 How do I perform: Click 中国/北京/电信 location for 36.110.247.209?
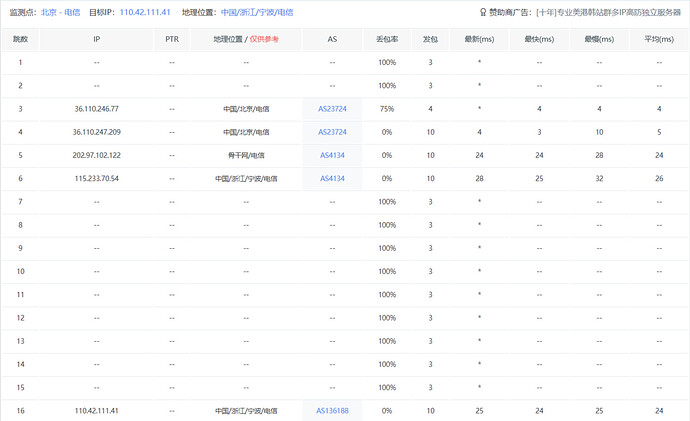click(246, 132)
